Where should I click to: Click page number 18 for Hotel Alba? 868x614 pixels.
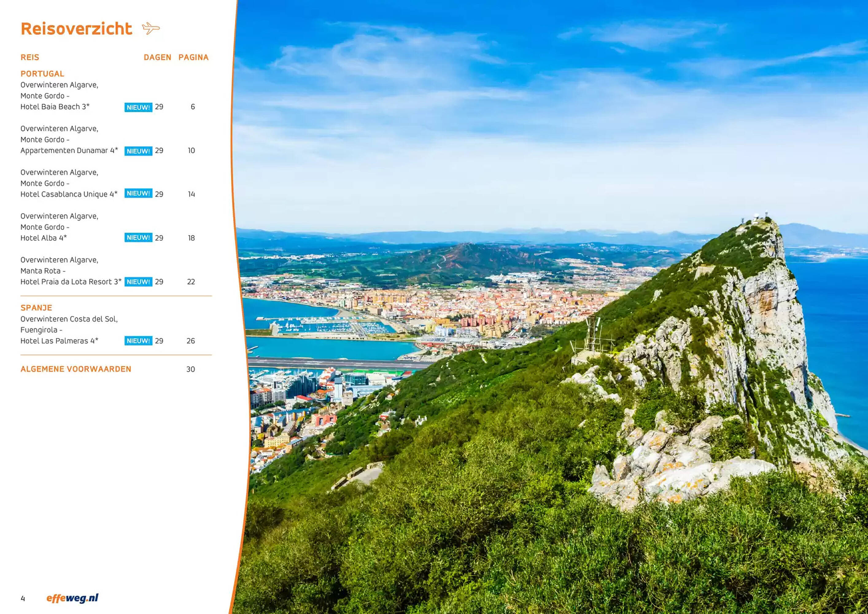click(x=191, y=238)
